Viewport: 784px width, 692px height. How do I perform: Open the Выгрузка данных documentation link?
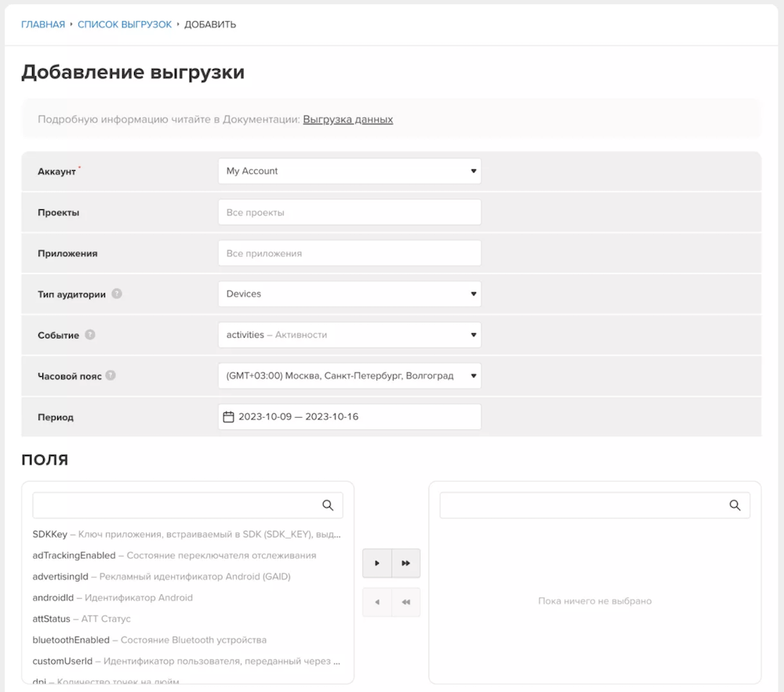348,119
